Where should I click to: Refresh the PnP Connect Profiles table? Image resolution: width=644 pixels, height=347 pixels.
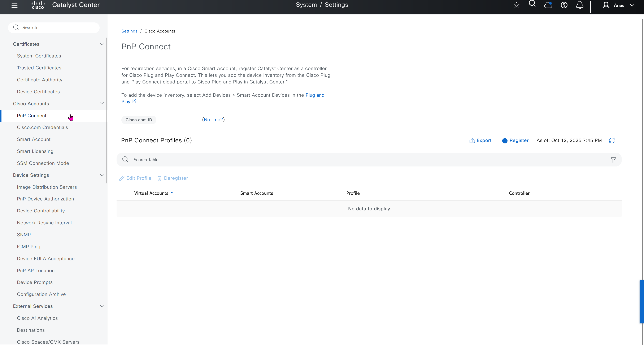click(612, 141)
